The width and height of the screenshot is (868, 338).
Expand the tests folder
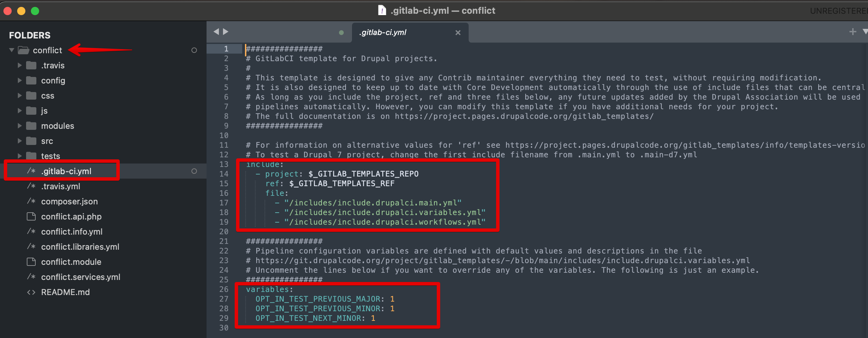pyautogui.click(x=20, y=156)
